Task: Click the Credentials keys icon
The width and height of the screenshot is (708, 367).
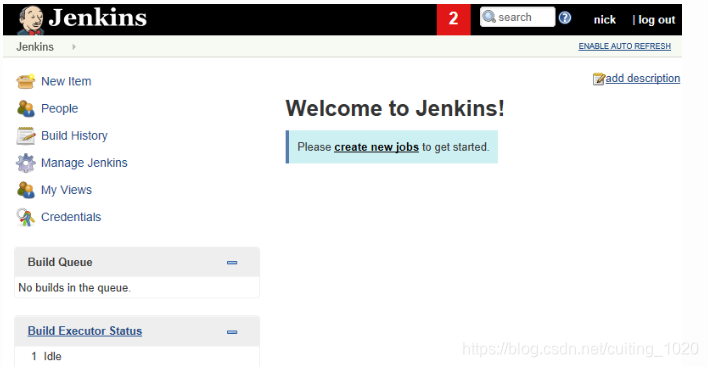Action: coord(26,217)
